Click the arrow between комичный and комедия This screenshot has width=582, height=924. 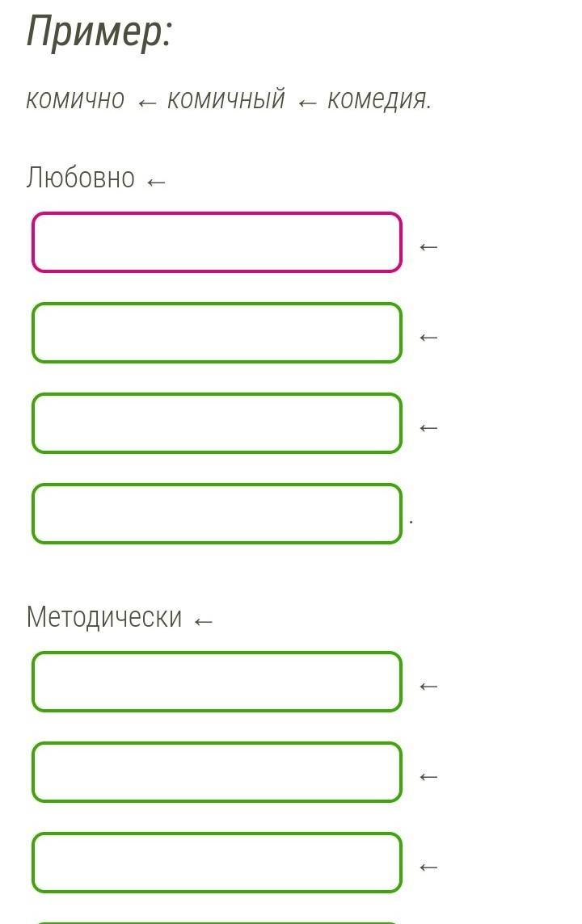tap(307, 103)
